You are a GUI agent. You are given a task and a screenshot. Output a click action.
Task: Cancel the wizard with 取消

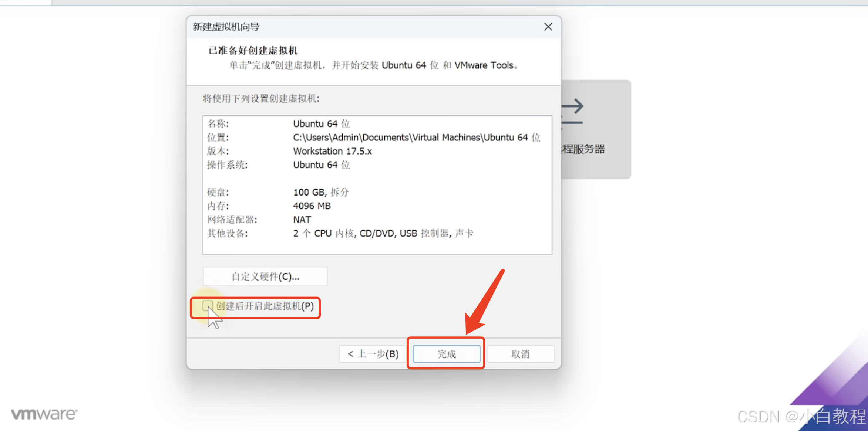tap(520, 354)
